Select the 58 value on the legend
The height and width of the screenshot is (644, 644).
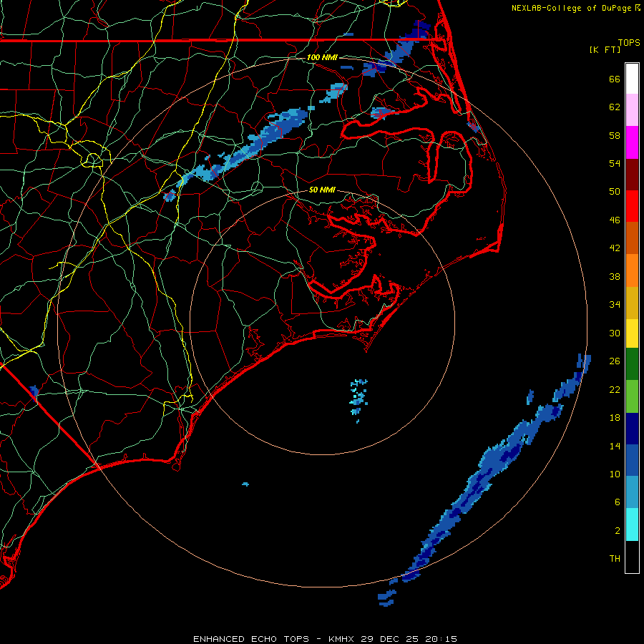pos(615,135)
